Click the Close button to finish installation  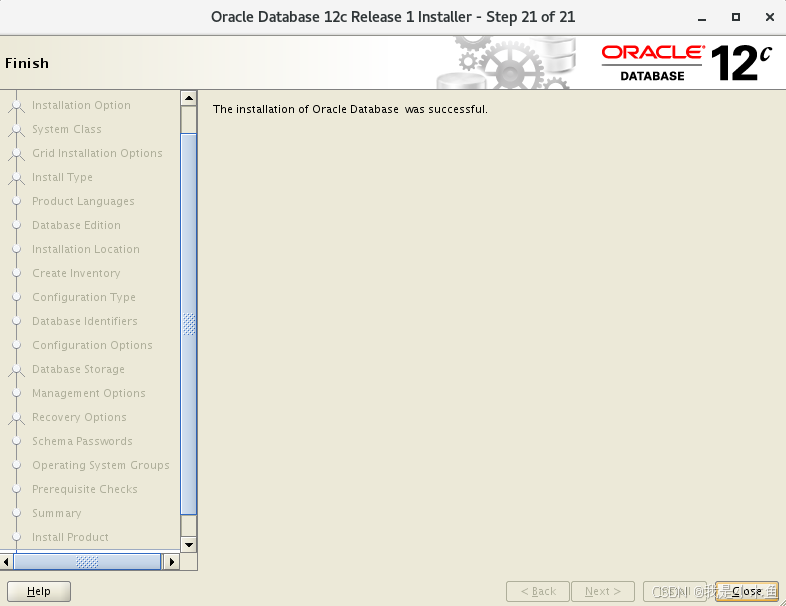click(746, 591)
